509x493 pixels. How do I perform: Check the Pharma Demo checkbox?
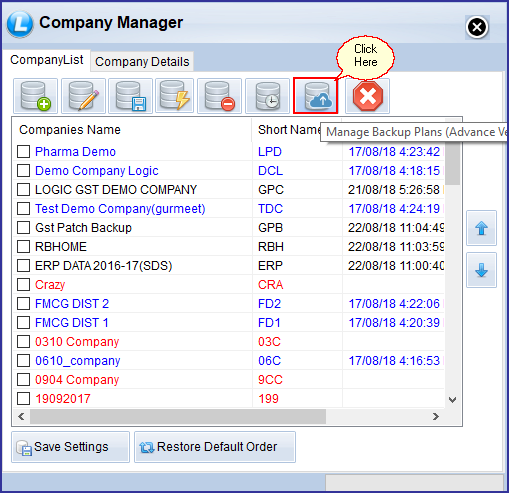pos(23,152)
